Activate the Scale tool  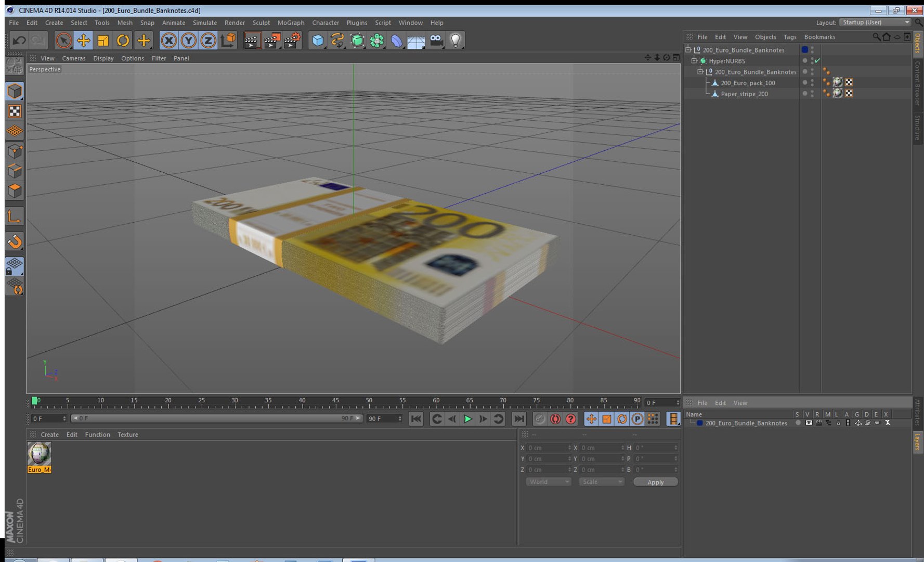click(x=103, y=40)
